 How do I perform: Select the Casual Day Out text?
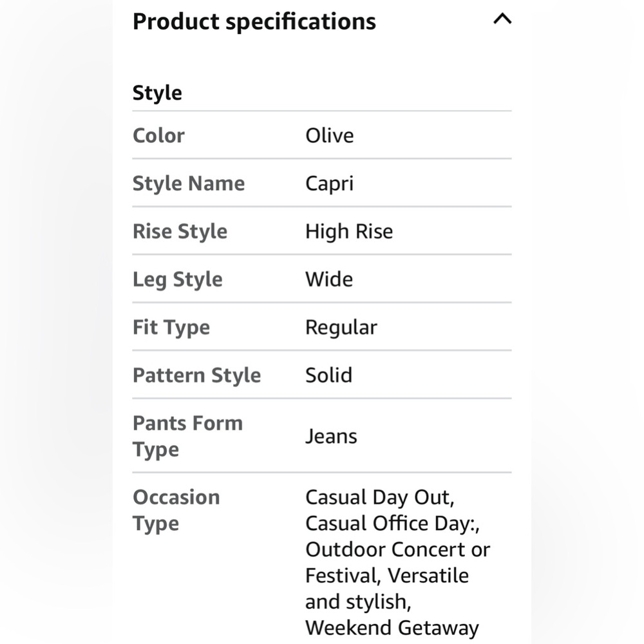tap(378, 497)
